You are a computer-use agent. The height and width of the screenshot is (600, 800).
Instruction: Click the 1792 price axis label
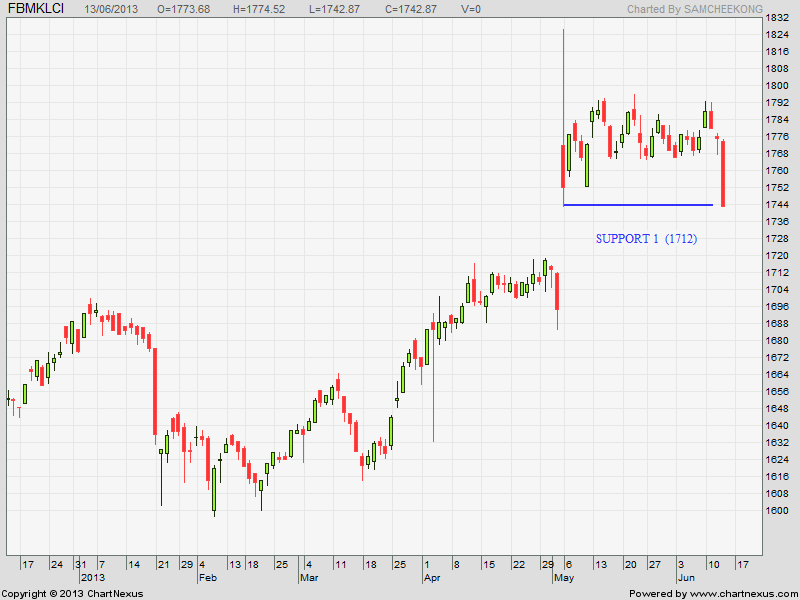click(778, 103)
